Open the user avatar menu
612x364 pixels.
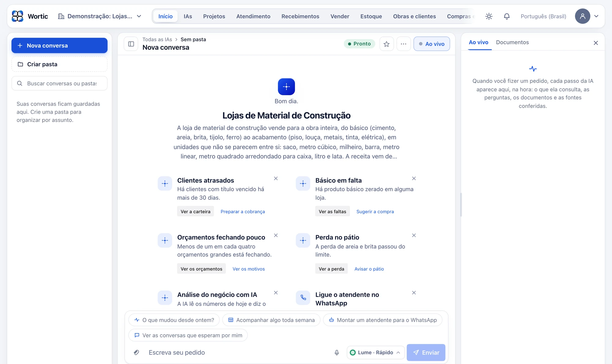pyautogui.click(x=582, y=16)
